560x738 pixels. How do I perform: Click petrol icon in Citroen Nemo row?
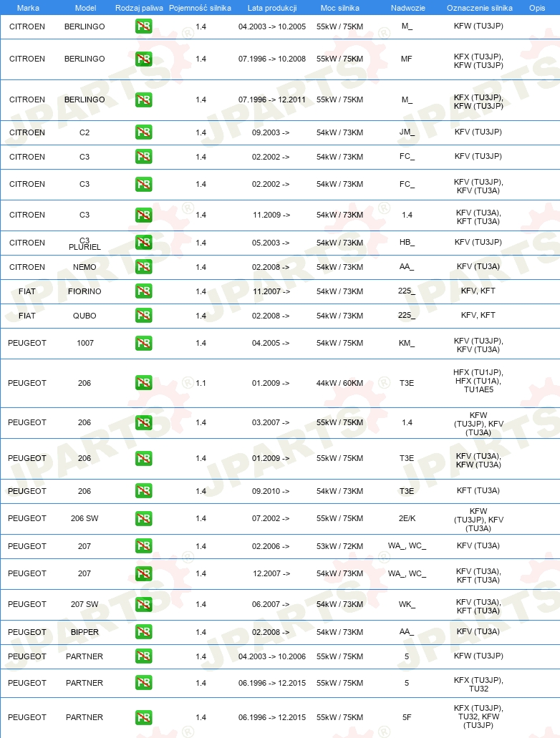click(144, 267)
